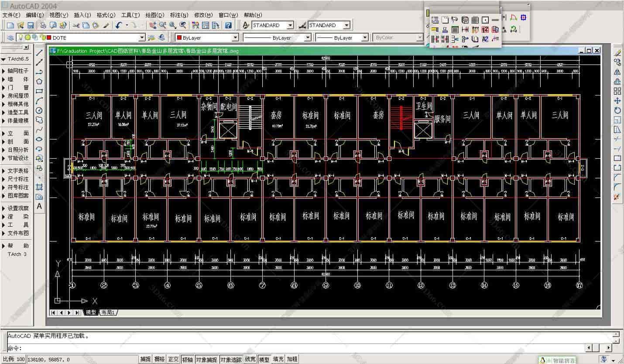Expand the 墙体 section in the TArch palette
The height and width of the screenshot is (364, 624).
coord(15,79)
